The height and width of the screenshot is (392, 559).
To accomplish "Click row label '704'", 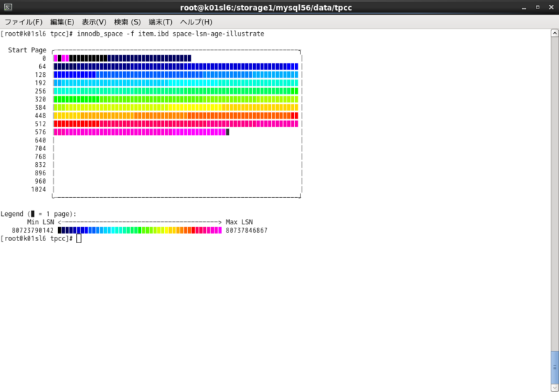I will tap(41, 149).
